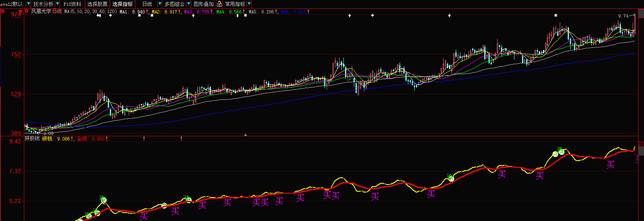Click the 5.22 indicator axis label

[15, 201]
